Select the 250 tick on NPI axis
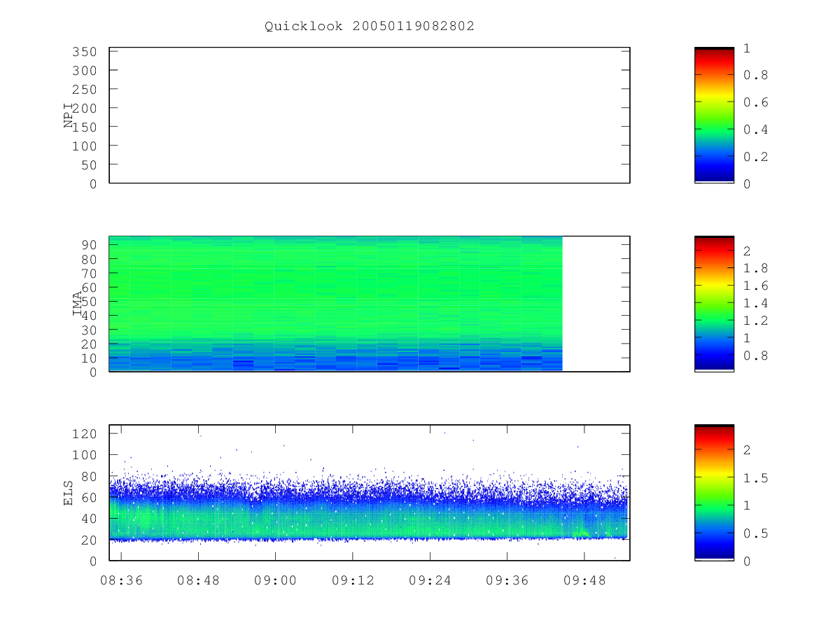The width and height of the screenshot is (840, 630). point(84,90)
